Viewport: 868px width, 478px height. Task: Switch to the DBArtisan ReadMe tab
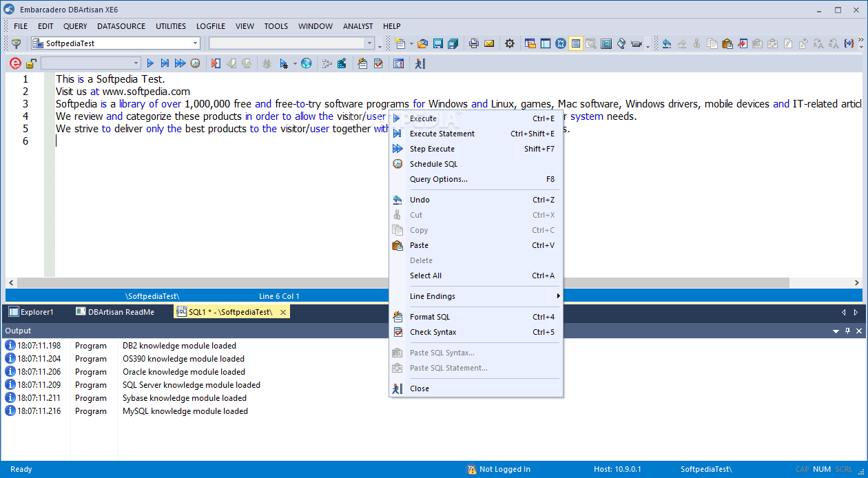click(115, 312)
